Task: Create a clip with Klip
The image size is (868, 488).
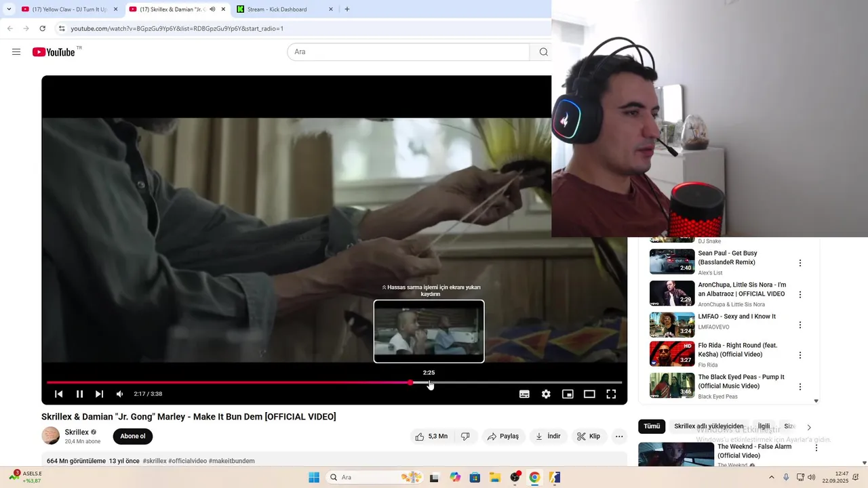Action: (589, 436)
